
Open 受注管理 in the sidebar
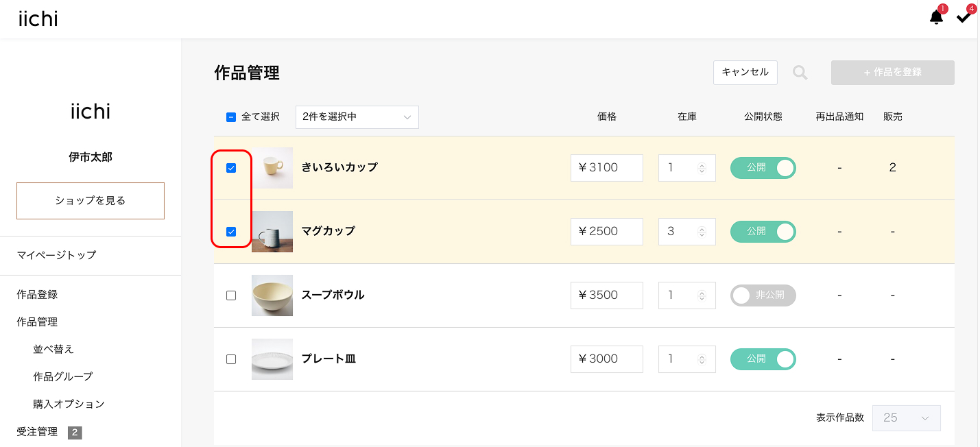[x=38, y=432]
